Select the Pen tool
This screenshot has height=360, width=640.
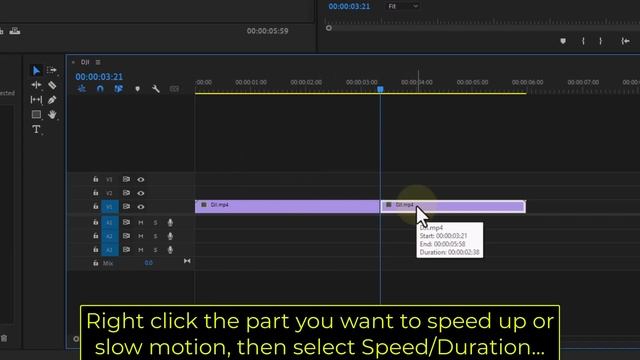(x=52, y=100)
